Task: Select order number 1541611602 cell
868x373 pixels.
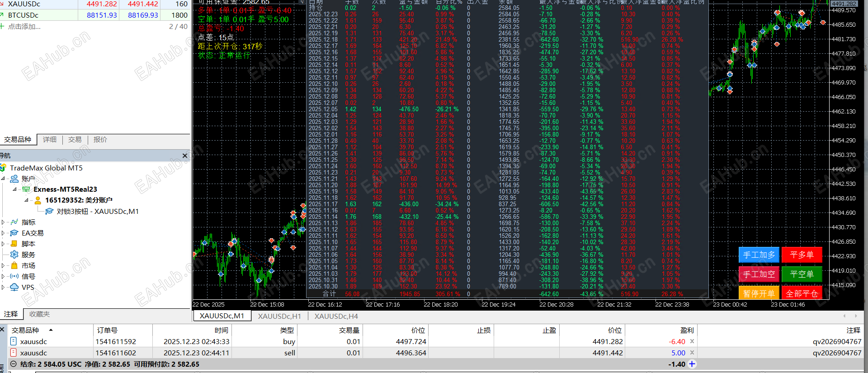Action: tap(123, 353)
